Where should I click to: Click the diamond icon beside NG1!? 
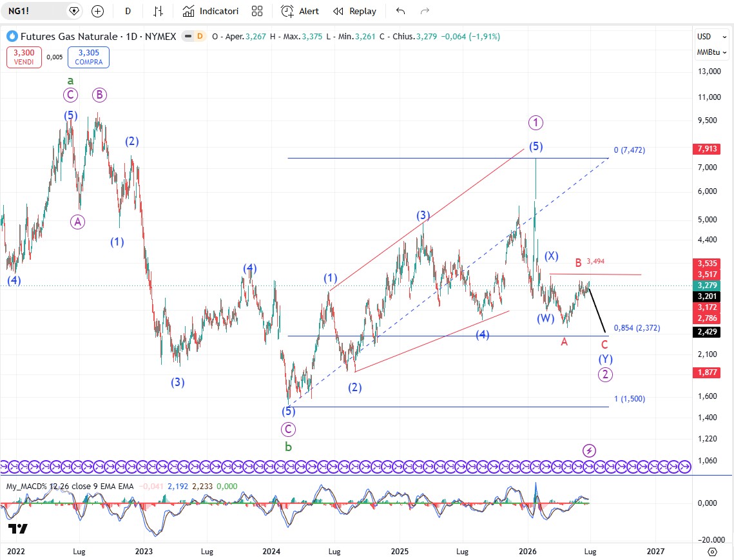pyautogui.click(x=73, y=11)
